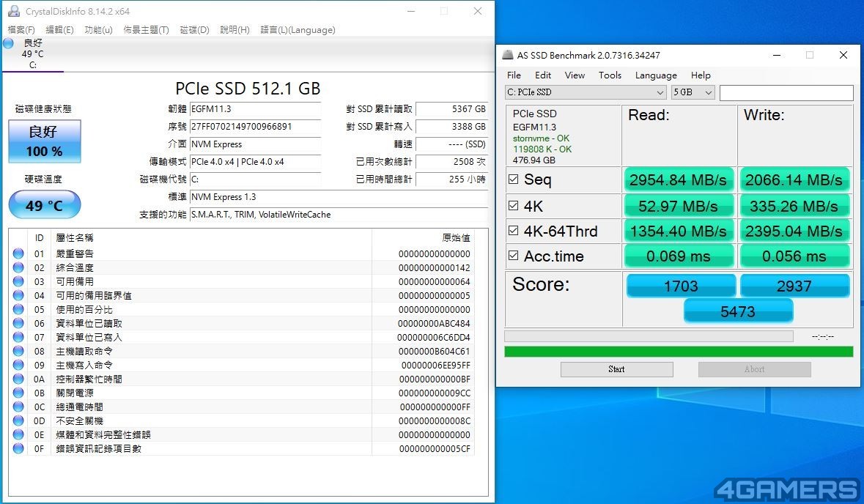Open the 磁碟(D) menu in CrystalDiskInfo
Viewport: 864px width, 504px height.
pyautogui.click(x=194, y=30)
